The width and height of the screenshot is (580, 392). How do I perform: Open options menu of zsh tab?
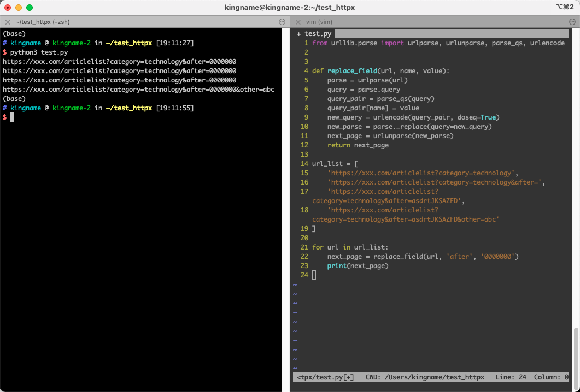pos(282,22)
